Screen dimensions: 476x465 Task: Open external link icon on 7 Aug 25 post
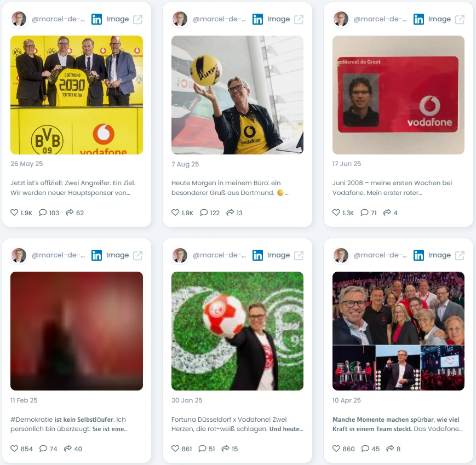pyautogui.click(x=299, y=19)
